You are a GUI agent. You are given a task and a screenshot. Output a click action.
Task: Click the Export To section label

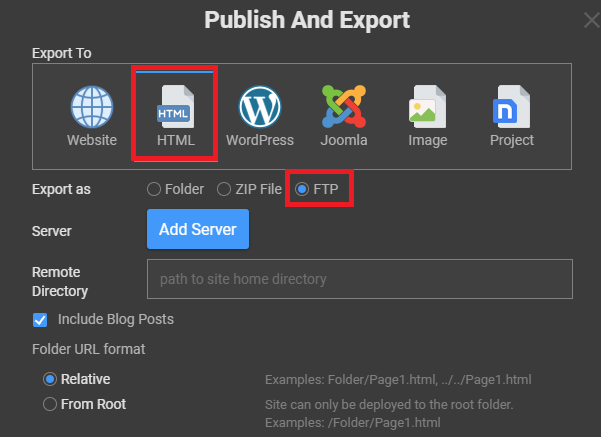click(x=62, y=53)
